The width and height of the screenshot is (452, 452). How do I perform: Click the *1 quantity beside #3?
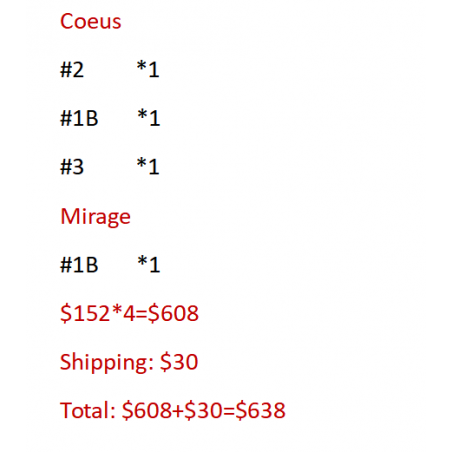[x=148, y=166]
